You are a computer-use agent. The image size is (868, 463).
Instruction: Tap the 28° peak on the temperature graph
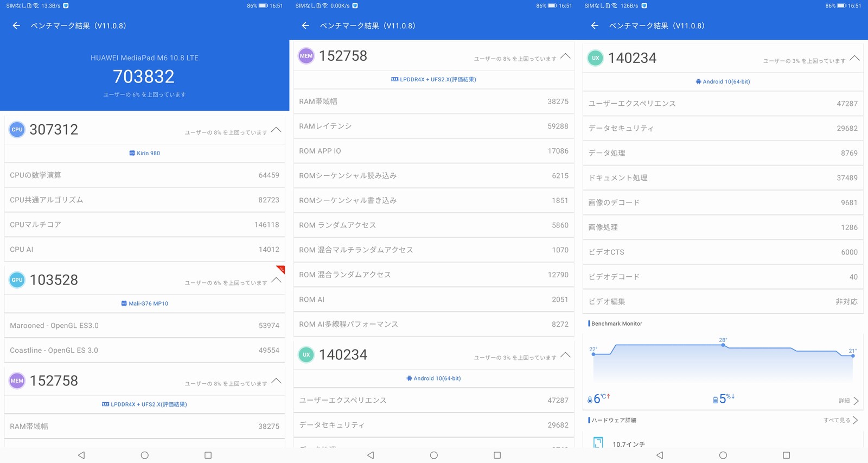coord(723,345)
